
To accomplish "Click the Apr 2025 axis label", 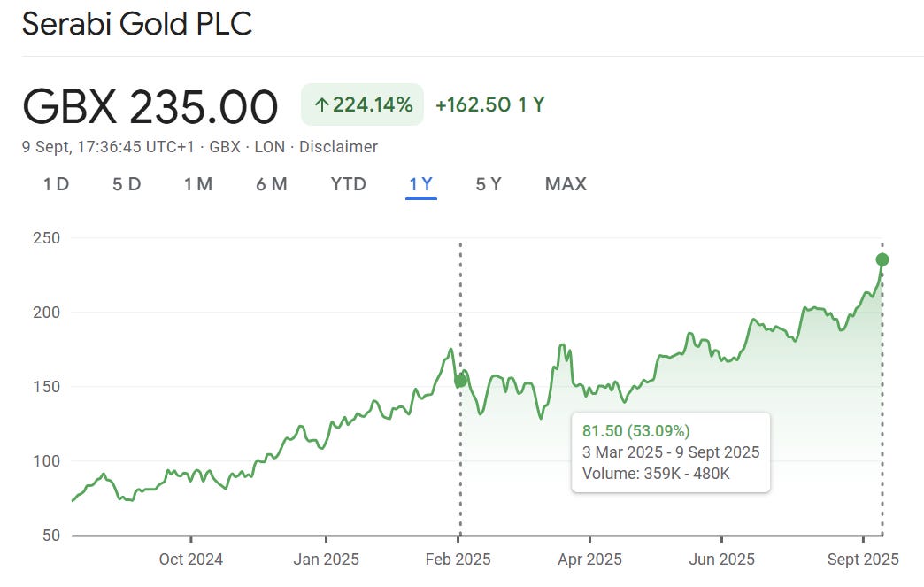I will (x=589, y=560).
